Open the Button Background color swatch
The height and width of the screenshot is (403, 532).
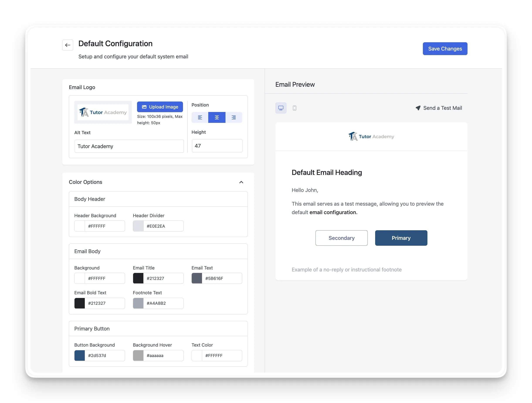[80, 355]
